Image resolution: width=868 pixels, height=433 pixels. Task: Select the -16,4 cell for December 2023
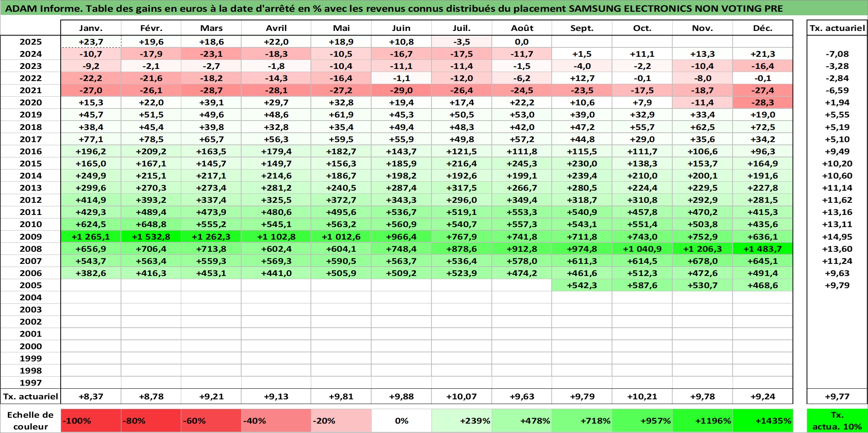pos(763,66)
